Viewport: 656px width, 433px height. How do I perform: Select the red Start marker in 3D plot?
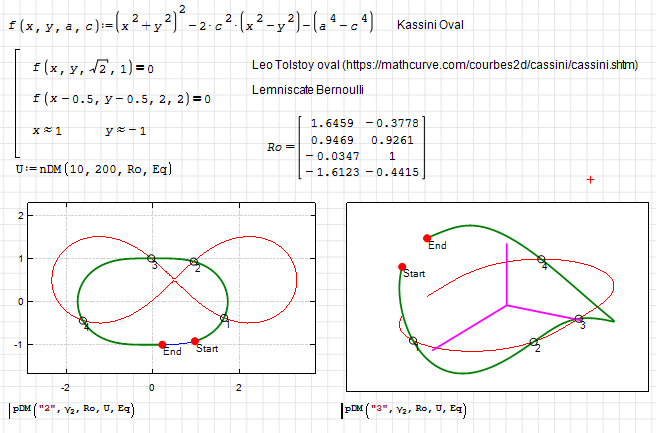pyautogui.click(x=402, y=267)
